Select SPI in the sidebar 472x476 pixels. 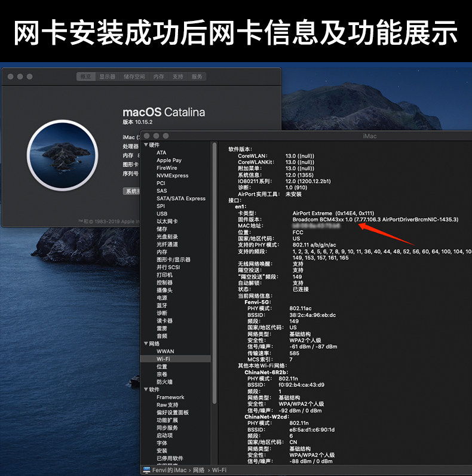click(161, 206)
